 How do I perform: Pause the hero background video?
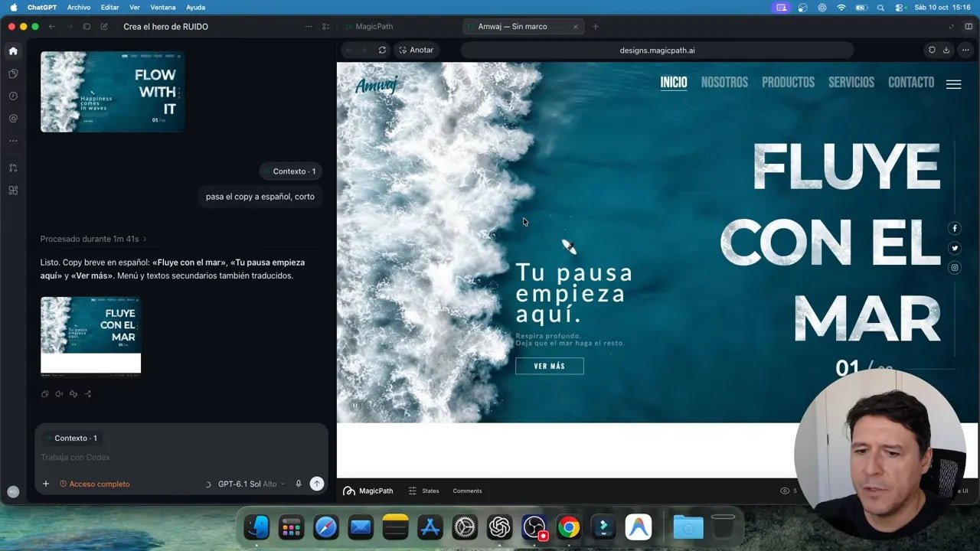tap(354, 406)
